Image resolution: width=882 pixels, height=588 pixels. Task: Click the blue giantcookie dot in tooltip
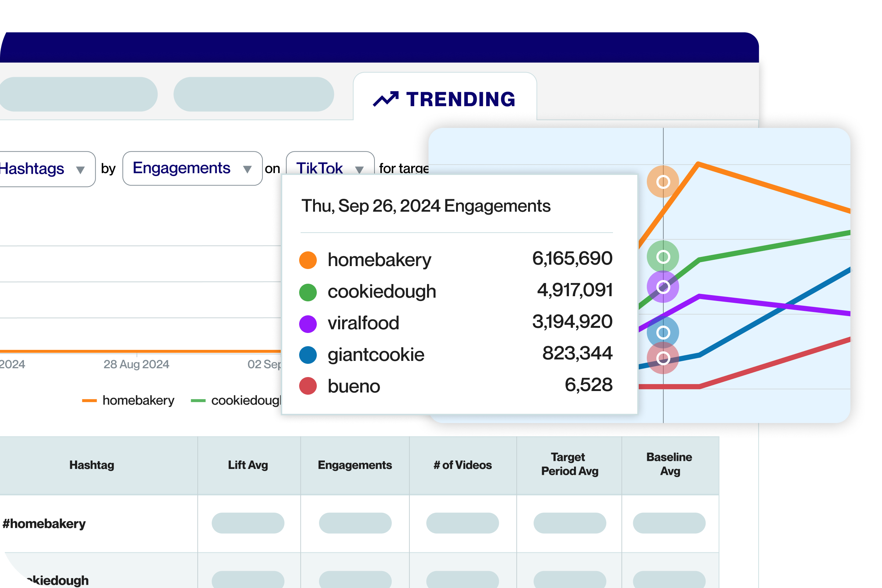pyautogui.click(x=308, y=355)
